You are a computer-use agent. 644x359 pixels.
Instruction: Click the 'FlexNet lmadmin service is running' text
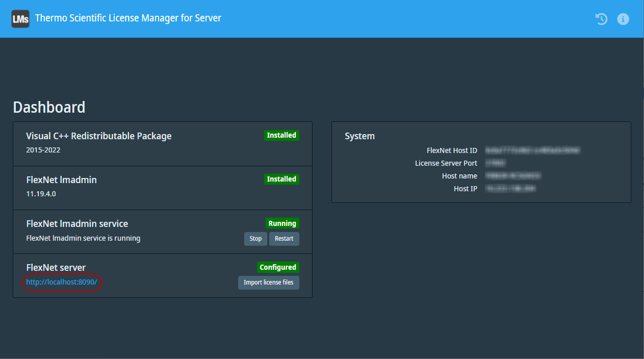tap(83, 238)
